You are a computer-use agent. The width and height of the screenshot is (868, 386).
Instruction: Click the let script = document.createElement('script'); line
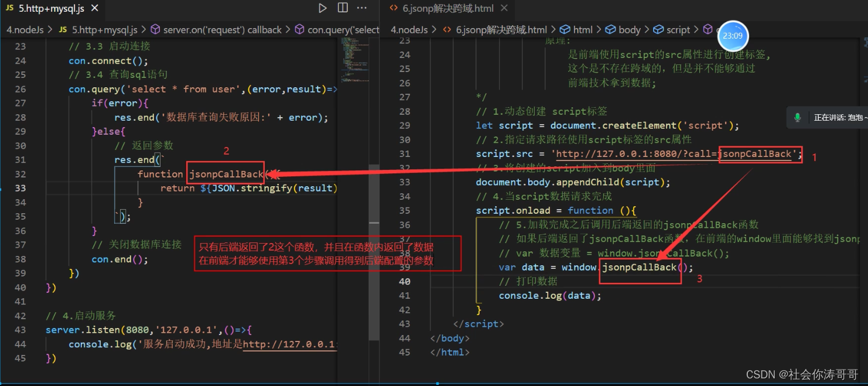[x=607, y=125]
